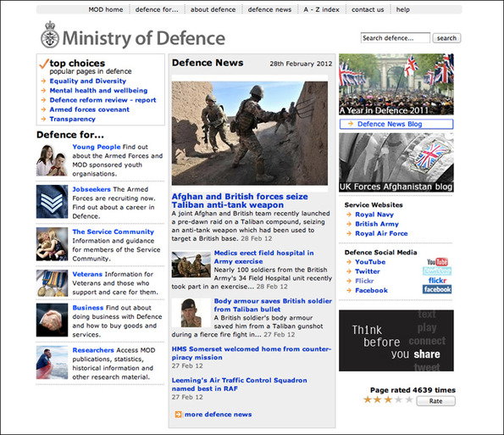Click the facebook logo badge
504x435 pixels.
pos(437,289)
